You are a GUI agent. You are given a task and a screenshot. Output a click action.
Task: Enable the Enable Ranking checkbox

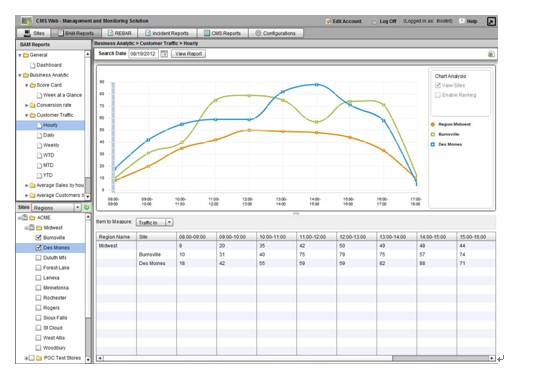click(438, 95)
